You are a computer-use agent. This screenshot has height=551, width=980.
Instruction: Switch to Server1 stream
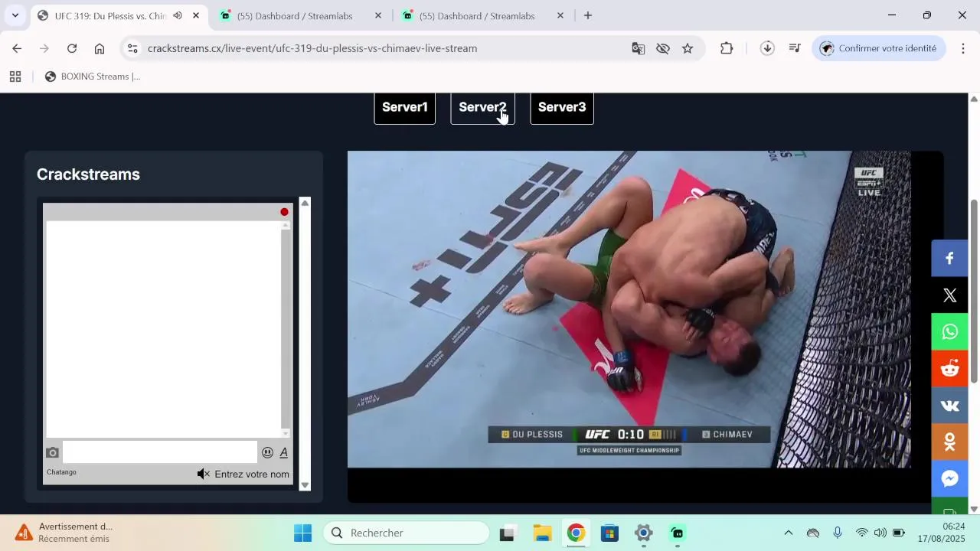pyautogui.click(x=404, y=108)
